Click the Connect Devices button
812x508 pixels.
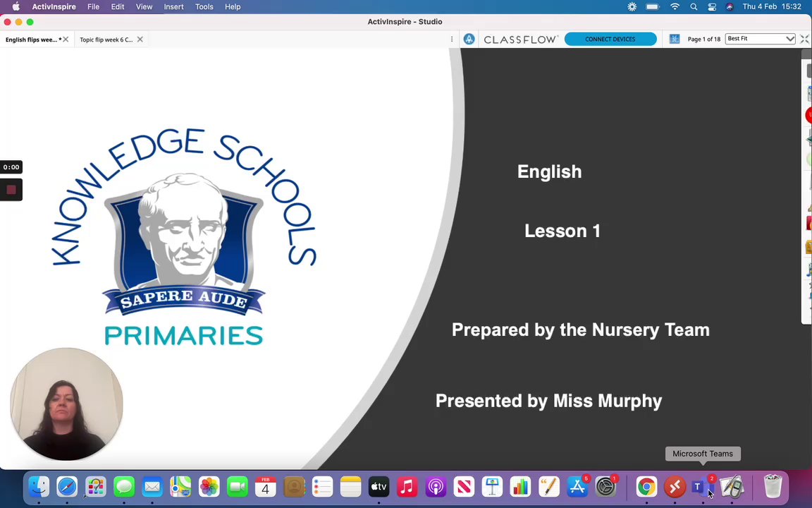610,39
